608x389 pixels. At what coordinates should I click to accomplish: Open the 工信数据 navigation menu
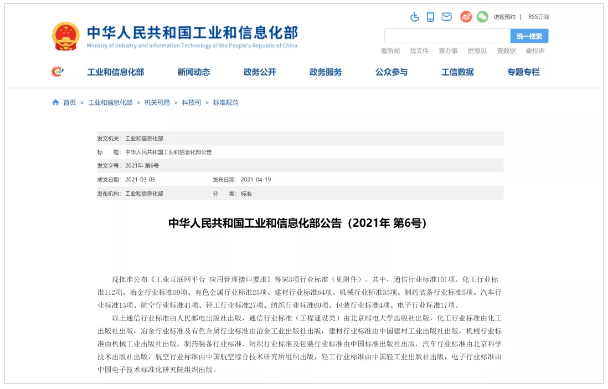tap(458, 72)
